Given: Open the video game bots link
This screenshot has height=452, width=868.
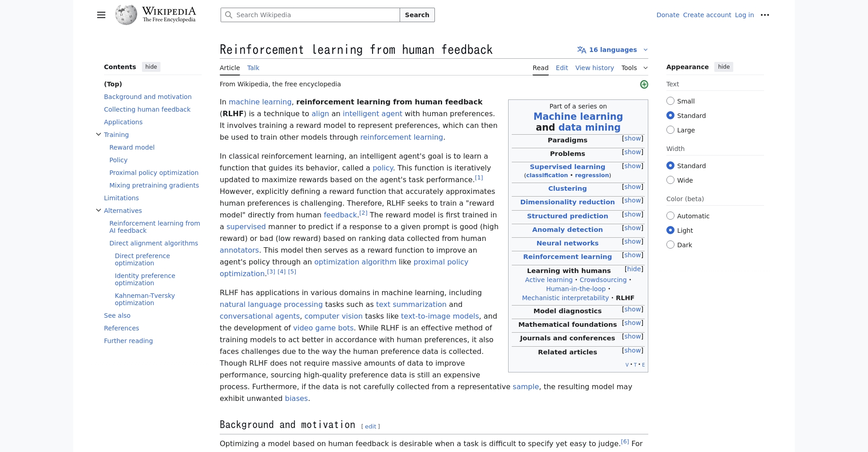Looking at the screenshot, I should tap(323, 328).
